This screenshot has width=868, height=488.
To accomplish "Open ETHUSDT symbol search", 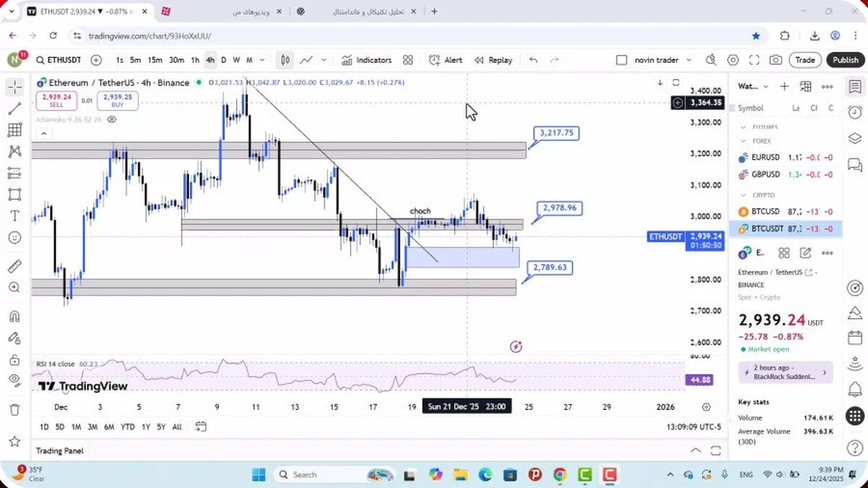I will point(58,60).
